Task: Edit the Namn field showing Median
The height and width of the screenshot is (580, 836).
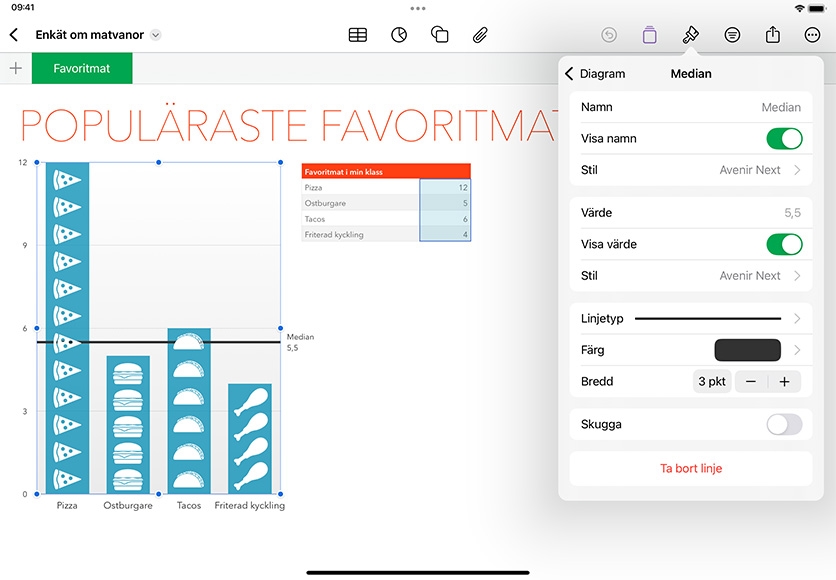Action: [x=691, y=107]
